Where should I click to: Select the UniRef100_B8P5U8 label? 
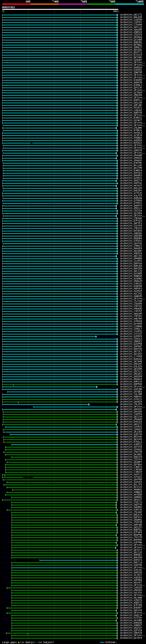[131, 384]
